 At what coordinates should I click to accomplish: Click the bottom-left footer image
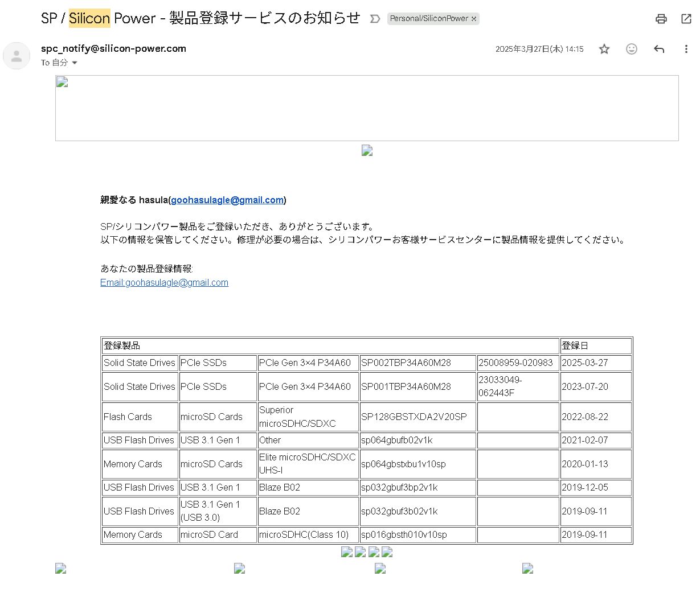61,568
